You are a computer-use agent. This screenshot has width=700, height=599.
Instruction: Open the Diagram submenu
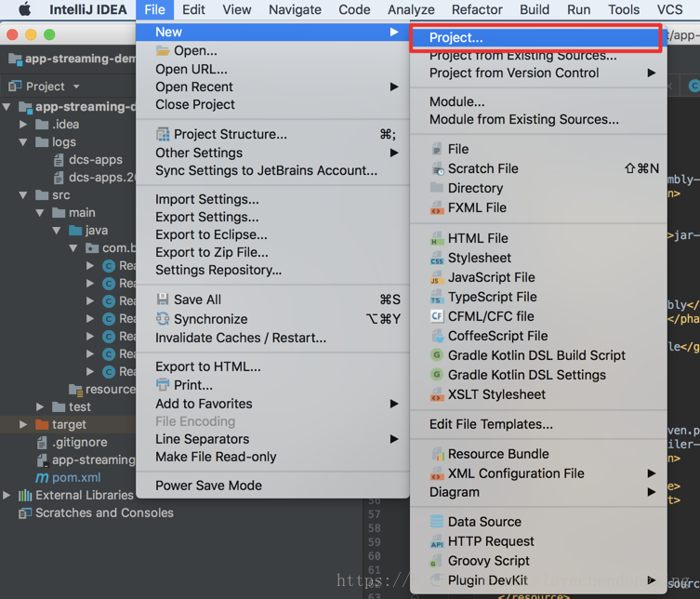point(538,492)
